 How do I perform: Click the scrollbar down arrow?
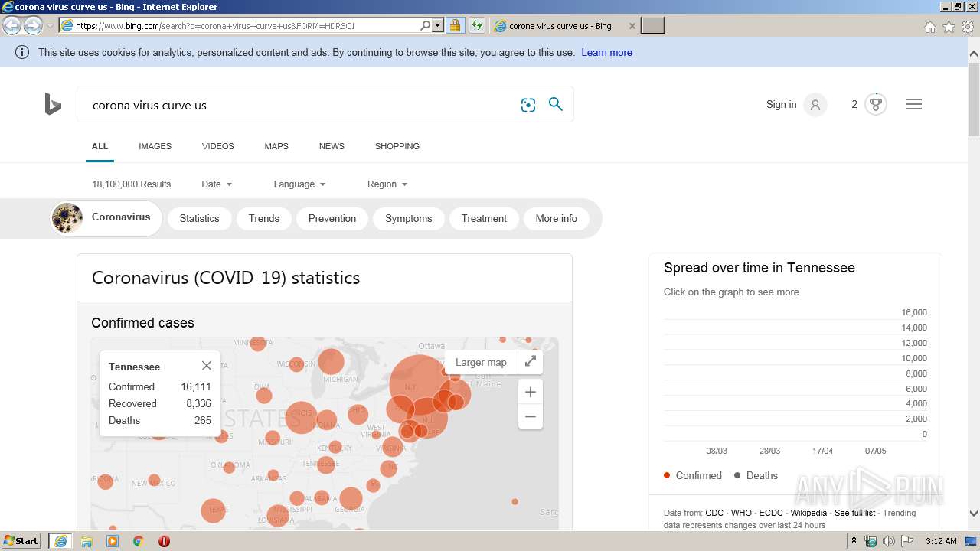pos(974,514)
